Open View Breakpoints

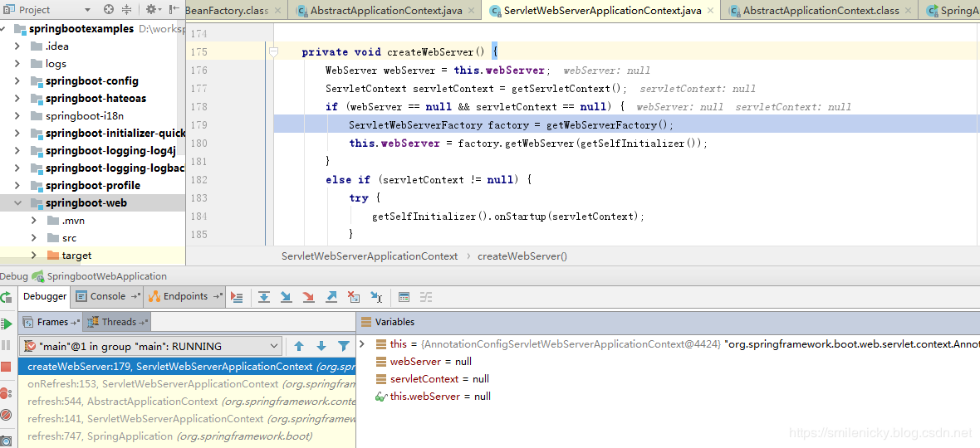pos(7,393)
